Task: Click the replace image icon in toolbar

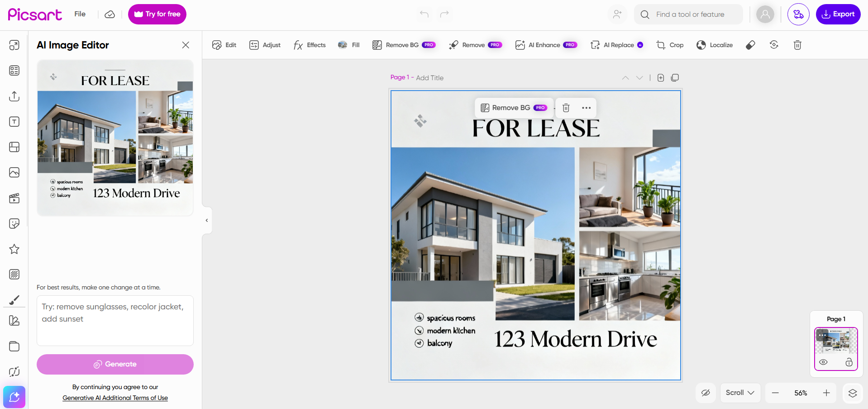Action: click(x=774, y=45)
